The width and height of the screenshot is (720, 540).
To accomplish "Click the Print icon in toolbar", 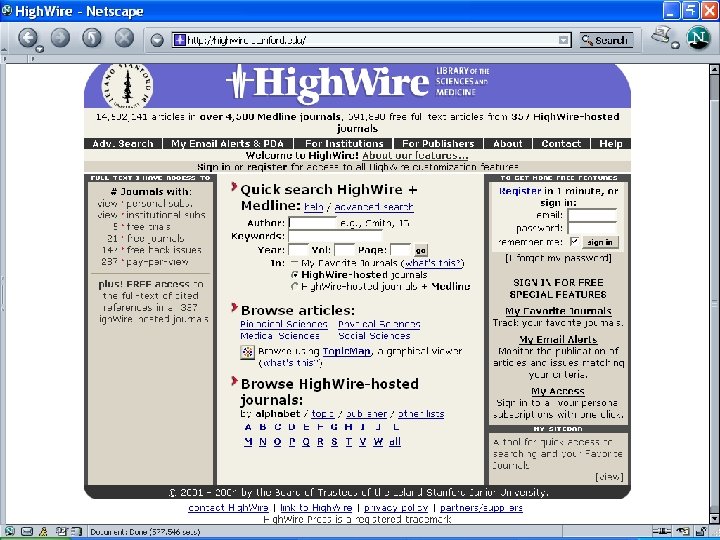I will 662,35.
